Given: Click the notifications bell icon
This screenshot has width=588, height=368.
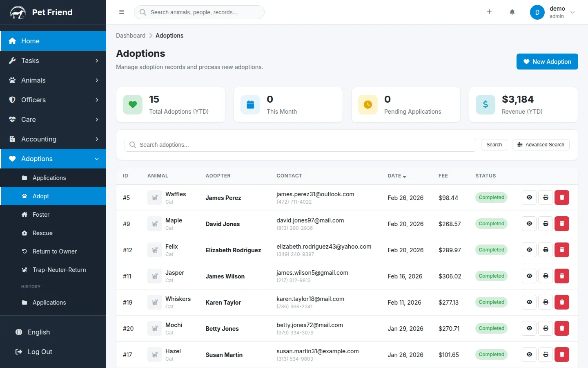Looking at the screenshot, I should point(512,12).
